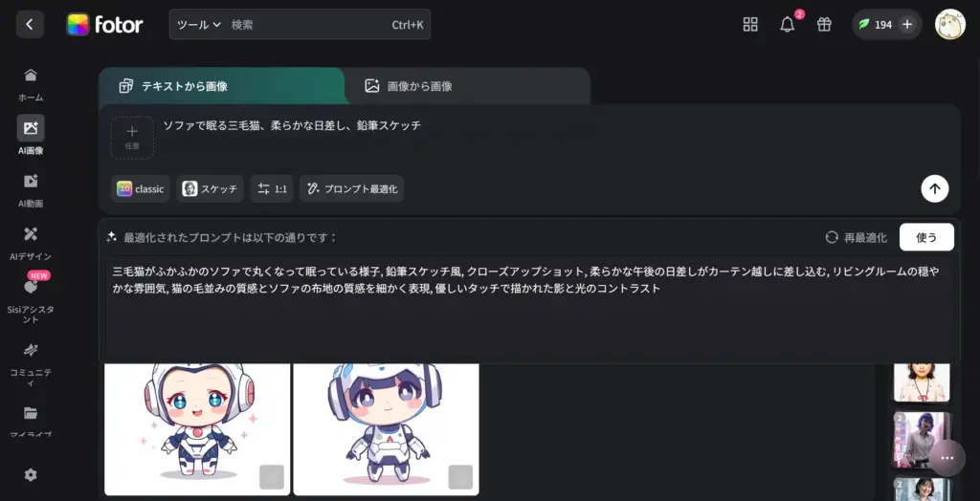Open the notifications bell
The width and height of the screenshot is (980, 501).
(x=788, y=24)
